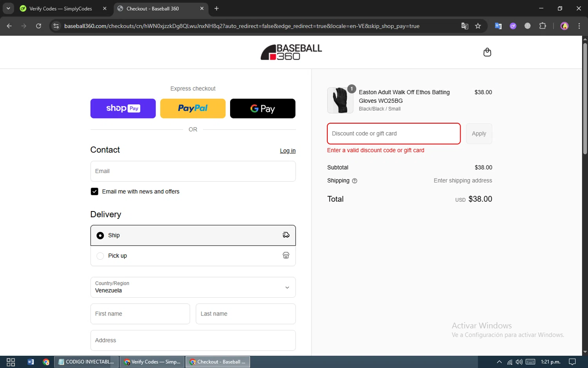Click the browser address bar URL
Image resolution: width=588 pixels, height=368 pixels.
pyautogui.click(x=242, y=26)
